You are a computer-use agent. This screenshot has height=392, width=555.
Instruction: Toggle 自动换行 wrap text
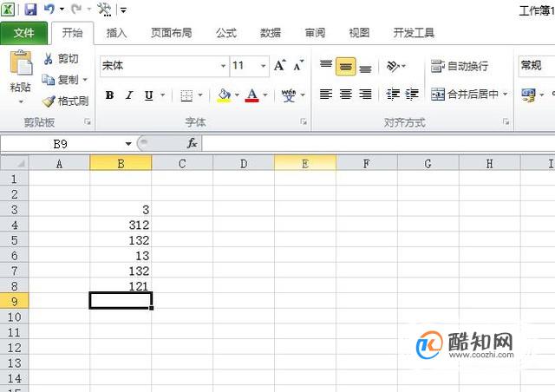(460, 66)
